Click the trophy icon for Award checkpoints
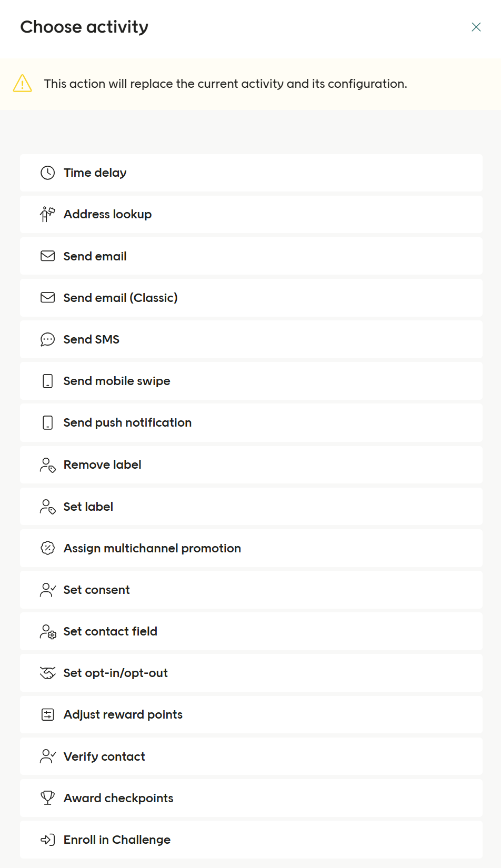Image resolution: width=501 pixels, height=868 pixels. click(x=47, y=798)
